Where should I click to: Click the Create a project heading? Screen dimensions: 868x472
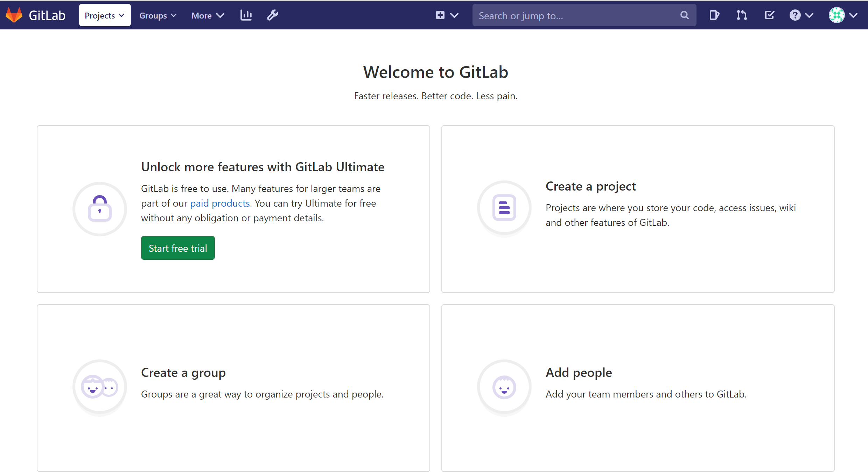pos(590,186)
